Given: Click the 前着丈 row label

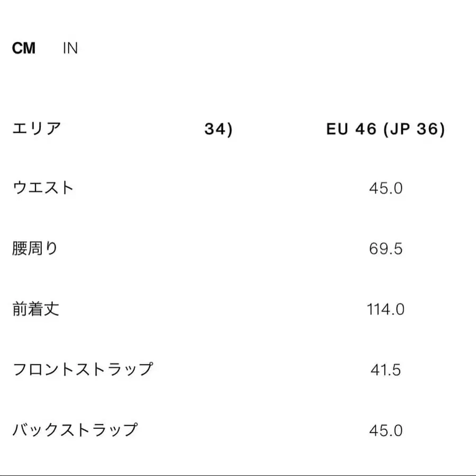Looking at the screenshot, I should coord(35,309).
